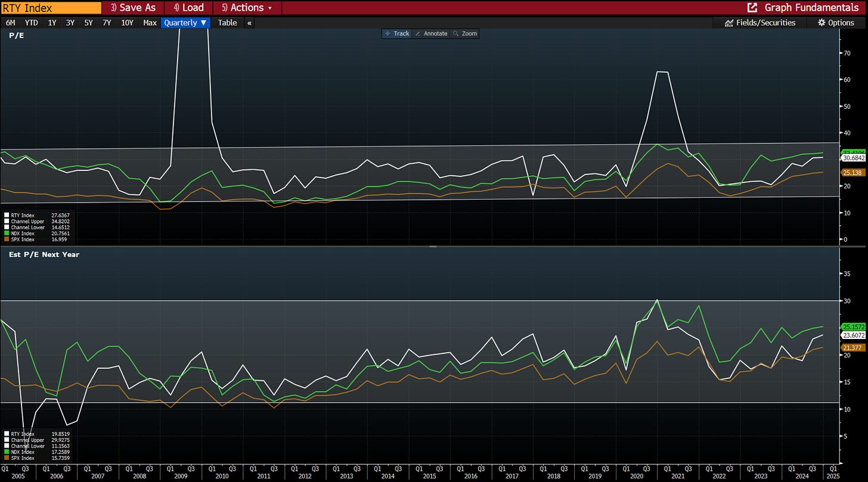Open the Quarterly periodicity dropdown
This screenshot has height=482, width=868.
click(x=185, y=23)
